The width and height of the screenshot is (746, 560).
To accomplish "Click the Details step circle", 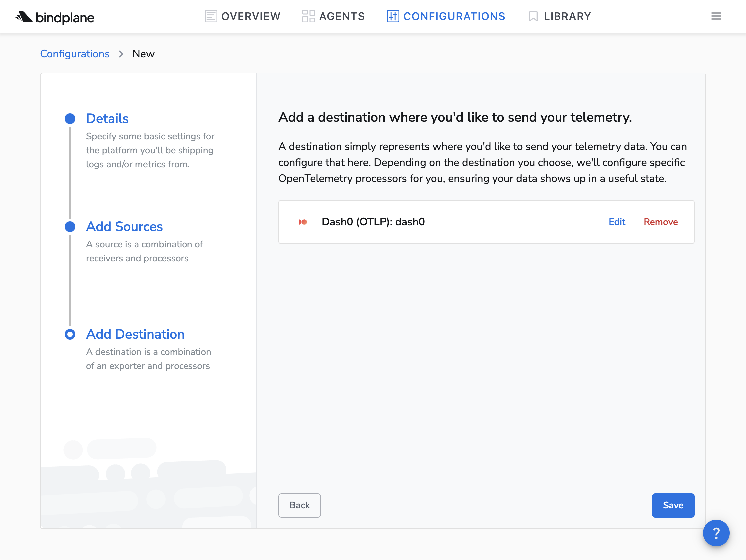I will [x=70, y=118].
